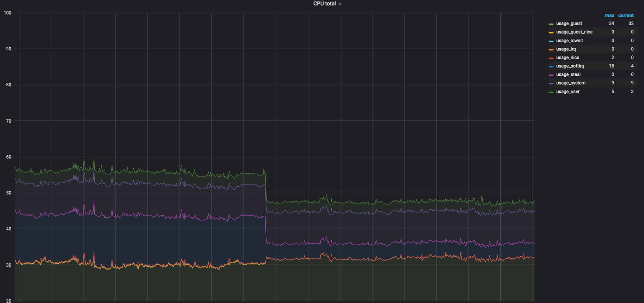Open color picker for usage_guest swatch
Viewport: 644px width, 303px height.
(x=551, y=24)
